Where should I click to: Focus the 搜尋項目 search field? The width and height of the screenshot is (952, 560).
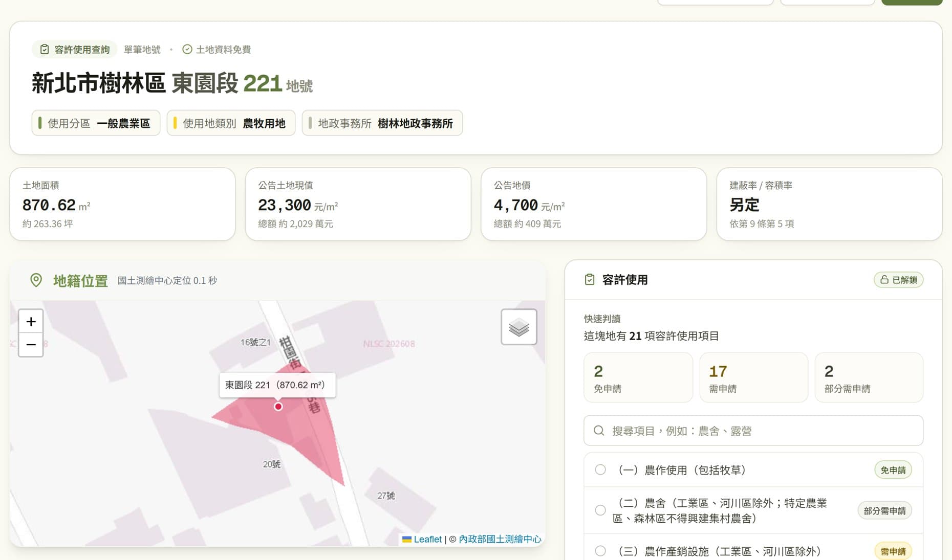click(753, 431)
